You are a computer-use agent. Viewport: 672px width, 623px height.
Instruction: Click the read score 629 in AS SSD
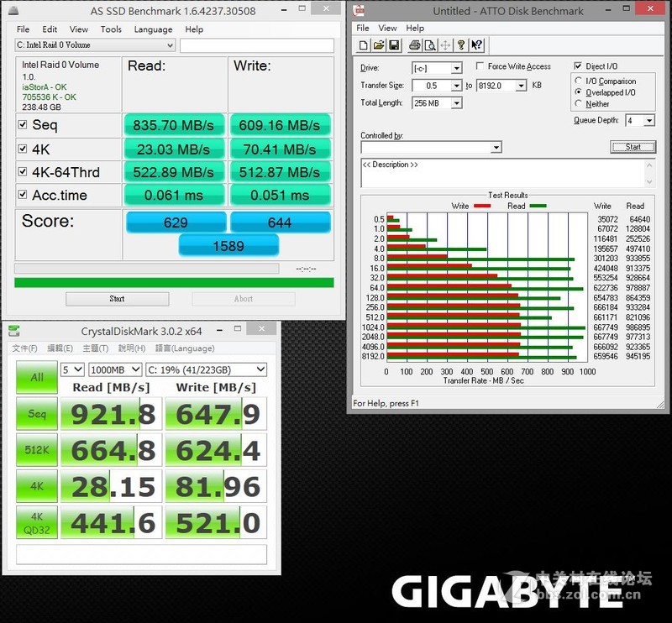(x=176, y=222)
